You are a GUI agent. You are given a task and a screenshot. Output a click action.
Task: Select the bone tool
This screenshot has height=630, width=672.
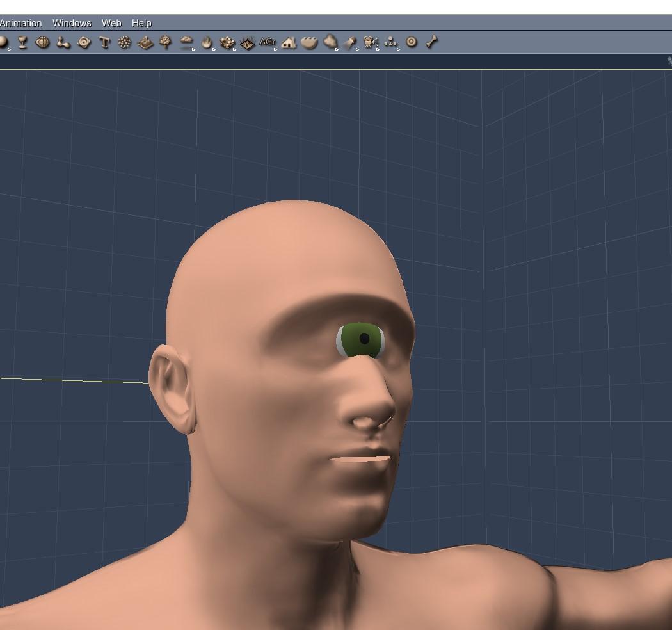click(x=432, y=42)
